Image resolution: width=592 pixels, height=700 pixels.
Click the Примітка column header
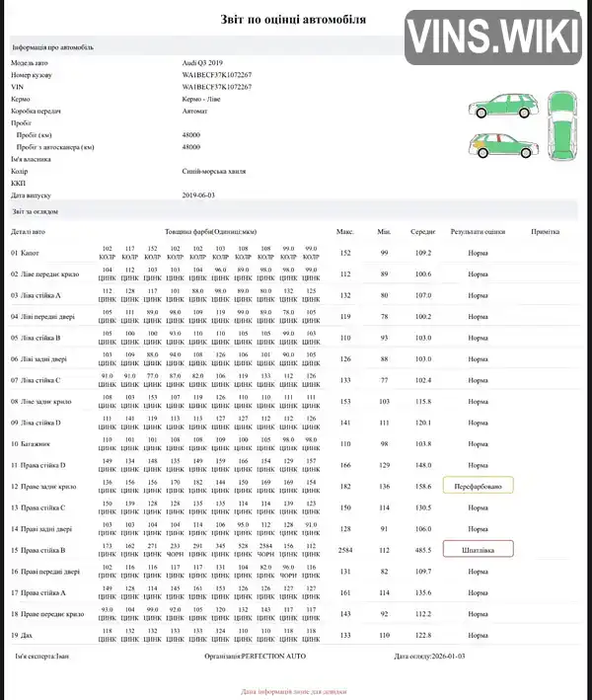(546, 232)
